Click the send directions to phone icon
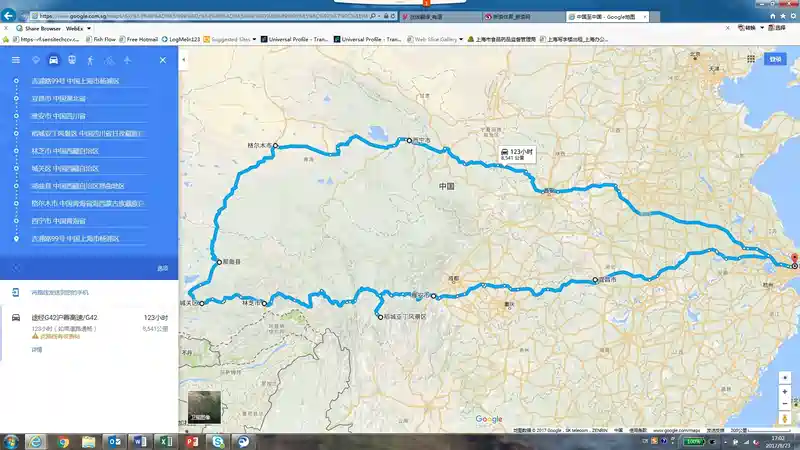 coord(16,292)
